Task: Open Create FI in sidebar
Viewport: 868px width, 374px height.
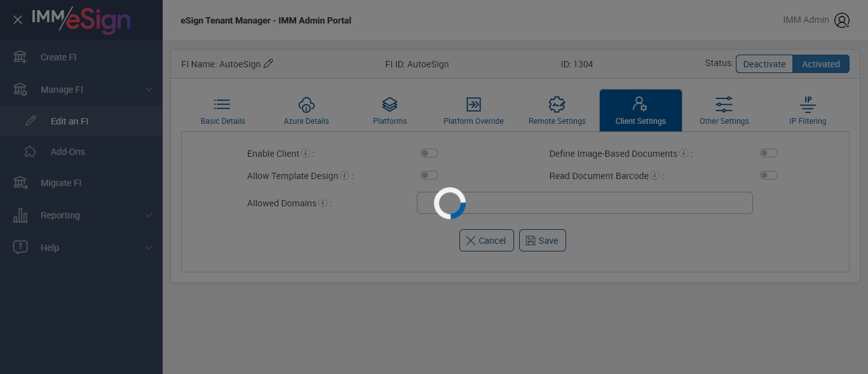Action: click(81, 57)
